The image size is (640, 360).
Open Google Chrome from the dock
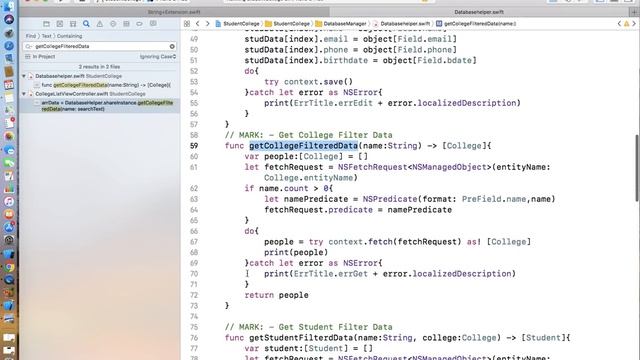9,267
